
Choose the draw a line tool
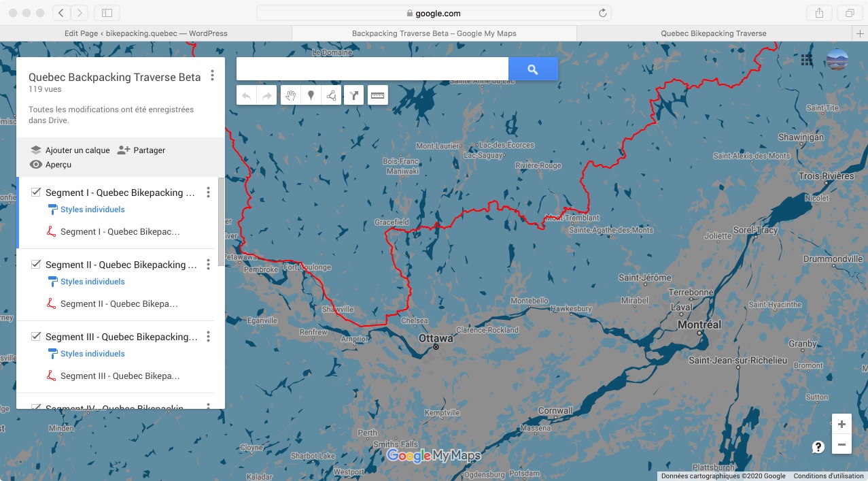(x=332, y=96)
